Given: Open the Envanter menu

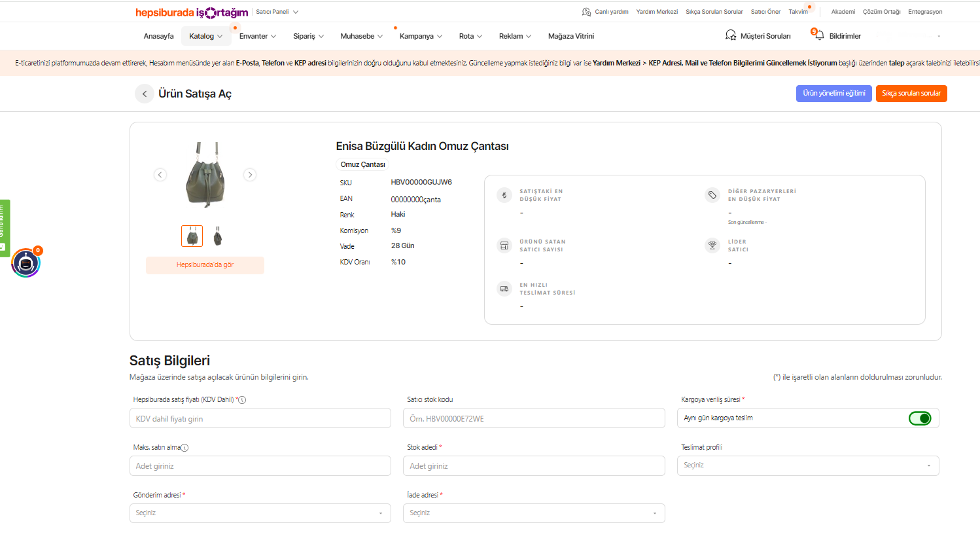Looking at the screenshot, I should (x=258, y=36).
